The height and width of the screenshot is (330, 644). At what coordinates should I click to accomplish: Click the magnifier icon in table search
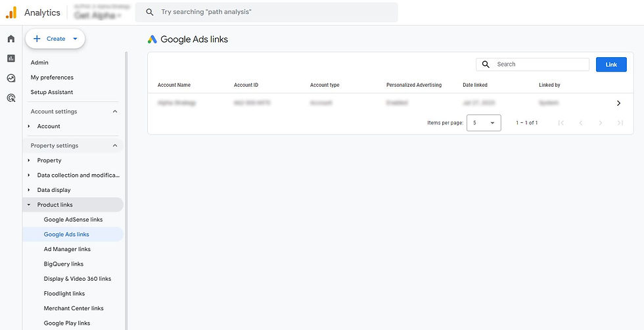[486, 64]
